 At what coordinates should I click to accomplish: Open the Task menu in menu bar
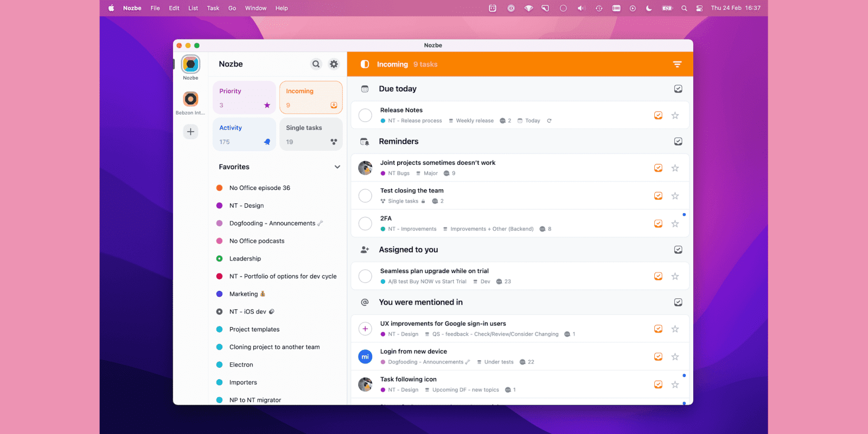[213, 8]
